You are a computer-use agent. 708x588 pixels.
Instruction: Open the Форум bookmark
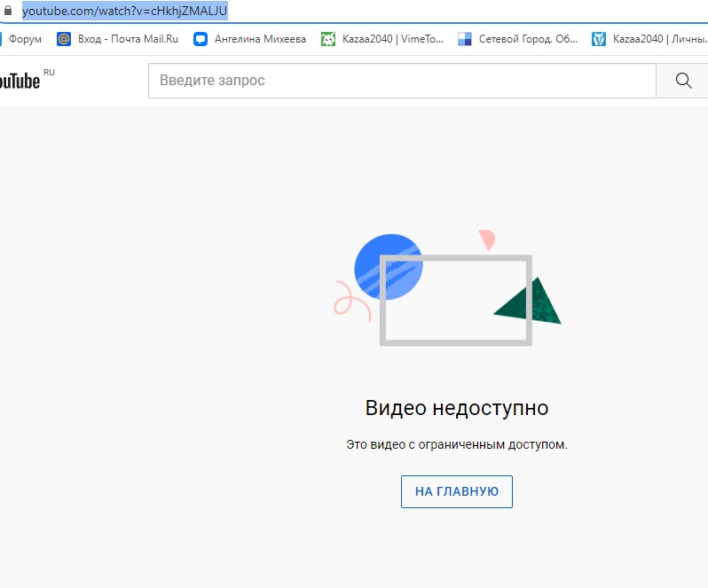point(25,39)
